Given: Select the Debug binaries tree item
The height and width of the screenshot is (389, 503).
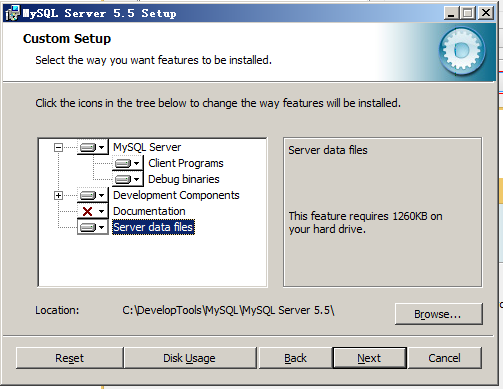Looking at the screenshot, I should pyautogui.click(x=184, y=179).
